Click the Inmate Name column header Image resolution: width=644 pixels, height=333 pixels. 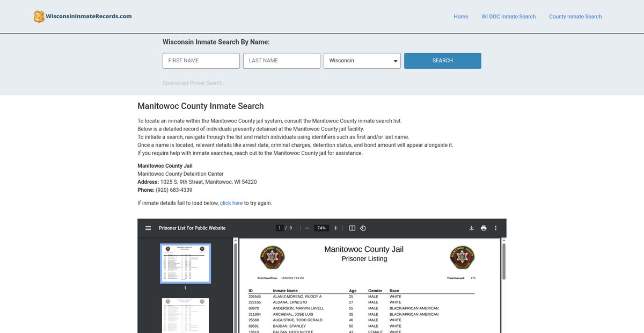(285, 291)
